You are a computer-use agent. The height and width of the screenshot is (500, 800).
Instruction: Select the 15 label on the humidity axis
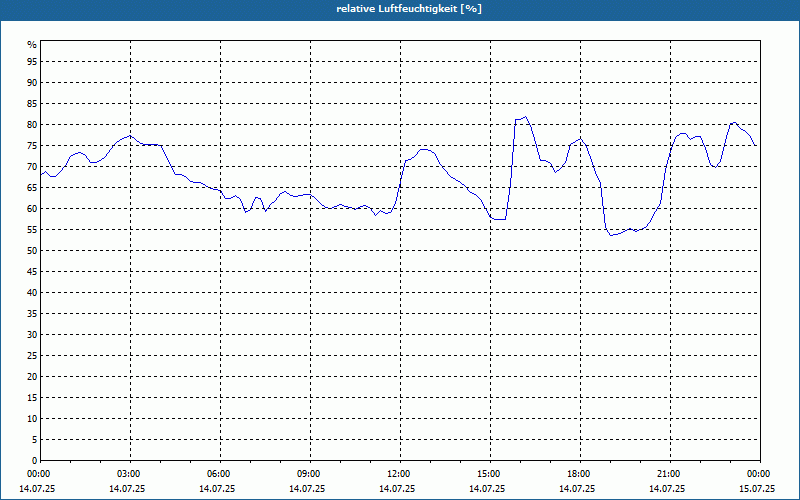click(x=32, y=398)
